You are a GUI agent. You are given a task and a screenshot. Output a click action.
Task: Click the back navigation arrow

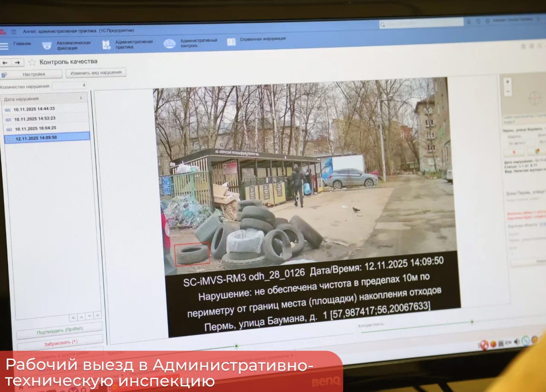tap(5, 63)
